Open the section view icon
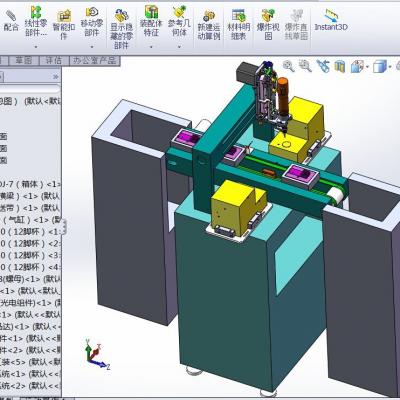400x400 pixels. coord(339,67)
